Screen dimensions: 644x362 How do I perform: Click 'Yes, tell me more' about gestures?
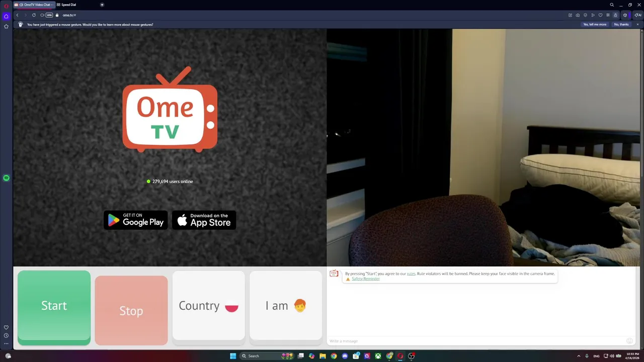coord(595,24)
